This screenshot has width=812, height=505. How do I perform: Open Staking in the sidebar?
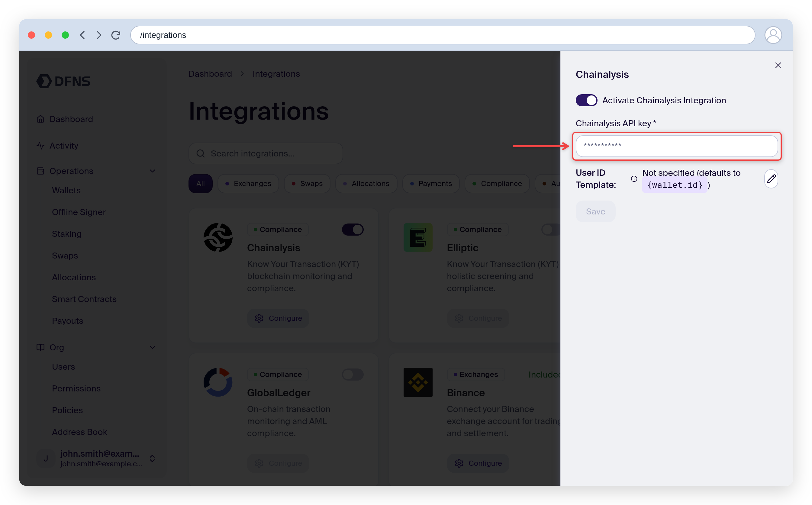pyautogui.click(x=66, y=234)
